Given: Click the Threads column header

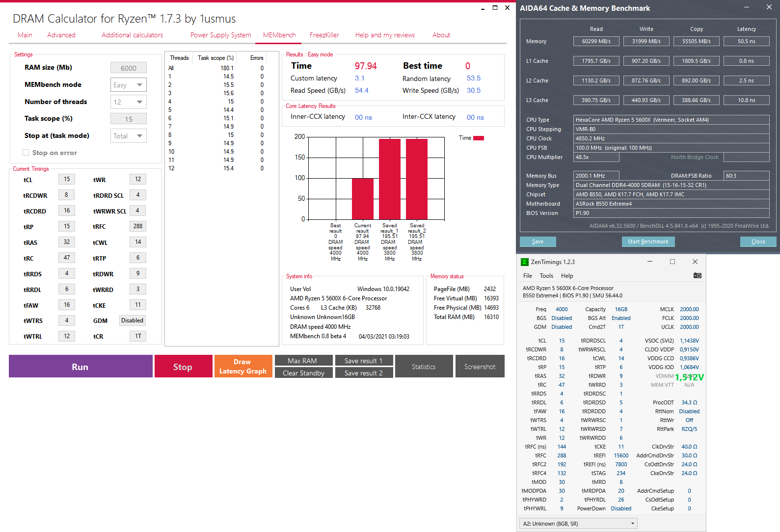Looking at the screenshot, I should click(179, 58).
